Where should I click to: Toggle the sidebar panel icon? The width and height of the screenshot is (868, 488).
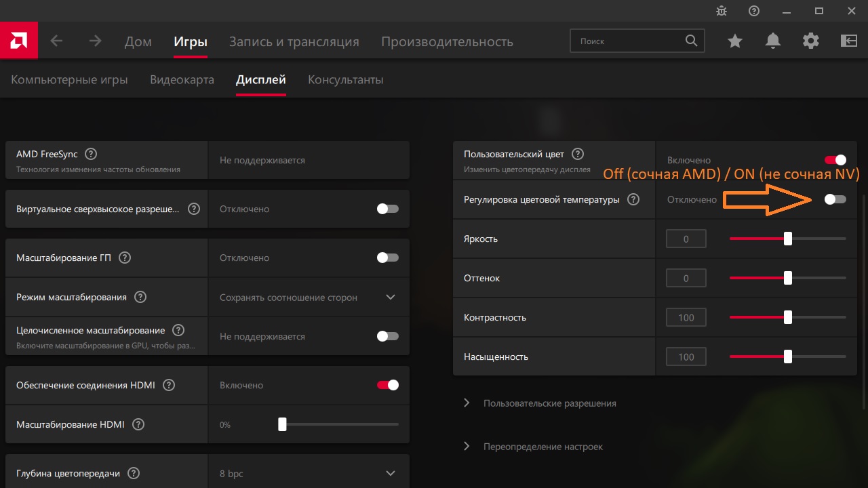coord(849,41)
